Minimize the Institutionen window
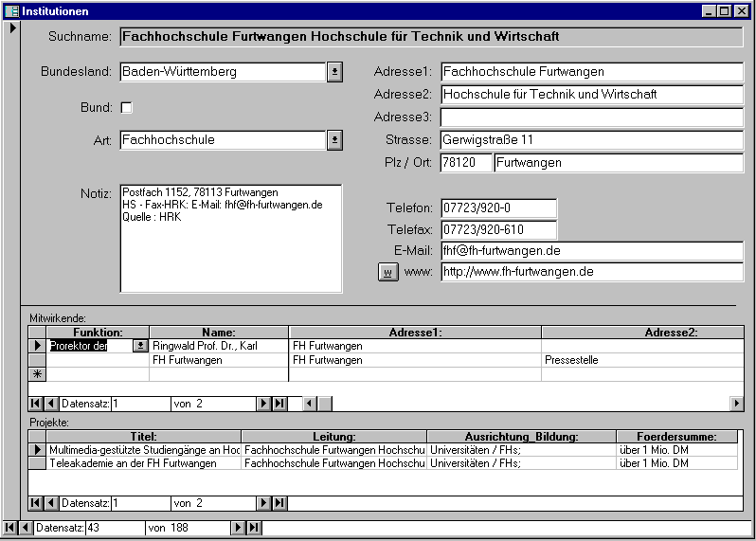Screen dimensions: 756x541 [709, 11]
